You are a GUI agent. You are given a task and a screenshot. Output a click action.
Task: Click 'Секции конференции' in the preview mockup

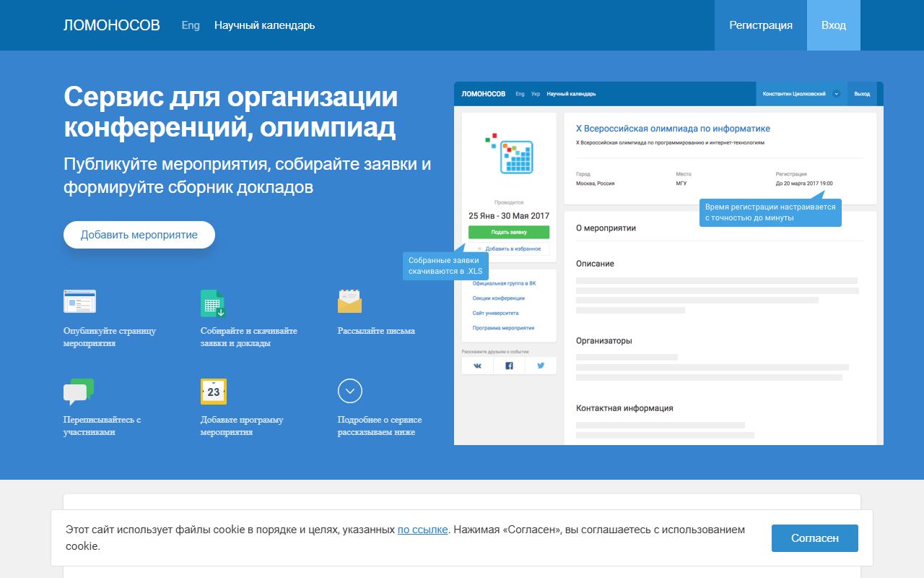pyautogui.click(x=499, y=298)
